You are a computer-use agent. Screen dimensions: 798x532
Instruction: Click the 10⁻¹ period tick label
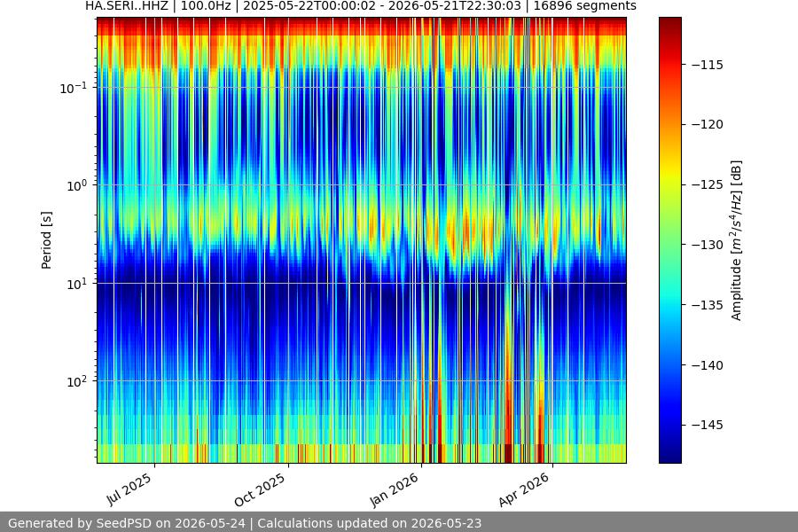click(74, 88)
